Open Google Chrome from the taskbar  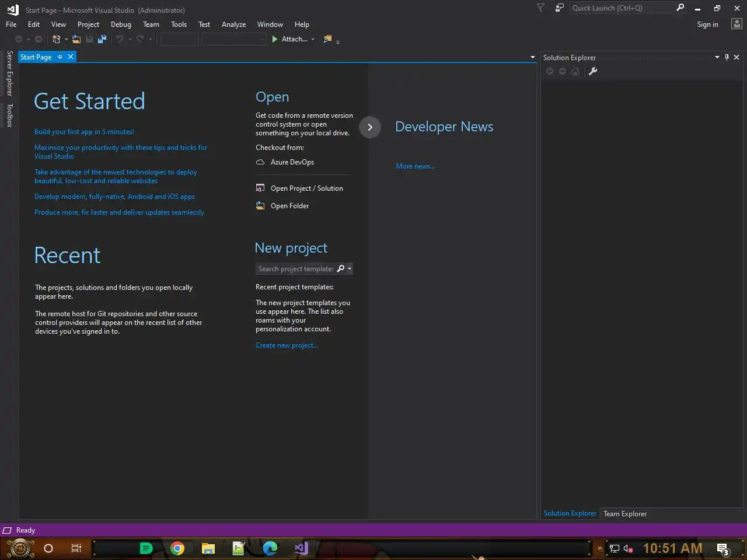click(x=177, y=548)
